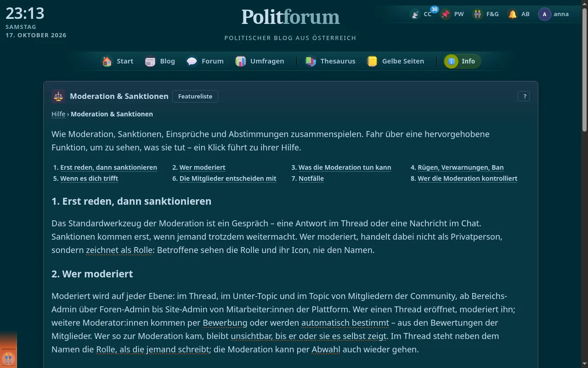Open the 'Bewerbung' feature link

[225, 322]
